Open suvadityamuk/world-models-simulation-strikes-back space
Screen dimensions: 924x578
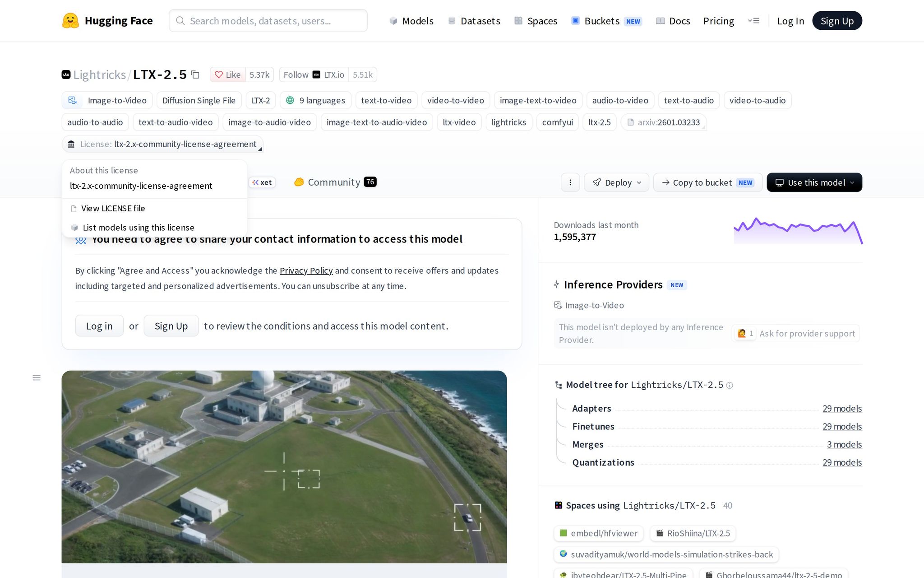(x=666, y=555)
